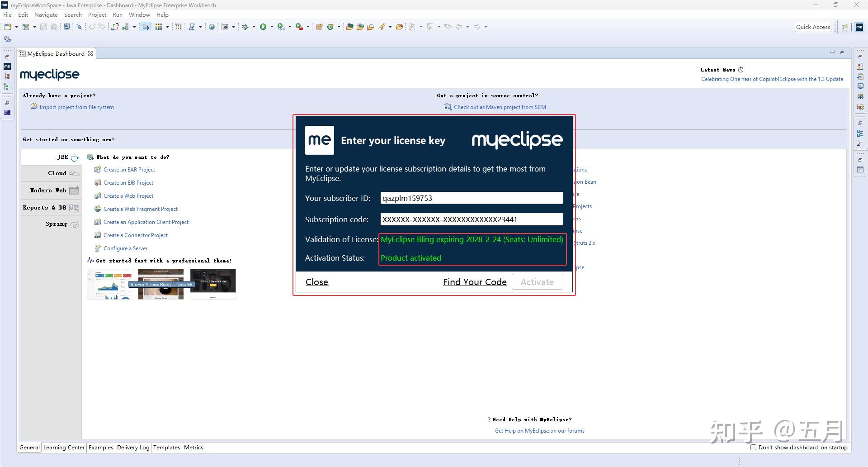Image resolution: width=868 pixels, height=467 pixels.
Task: Open the Run configurations dropdown arrow
Action: [272, 27]
